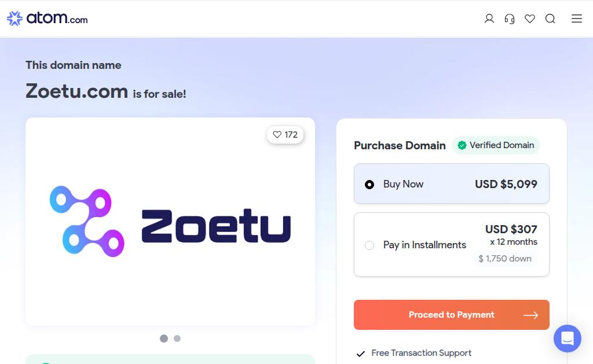Switch to second carousel slide dot

177,339
